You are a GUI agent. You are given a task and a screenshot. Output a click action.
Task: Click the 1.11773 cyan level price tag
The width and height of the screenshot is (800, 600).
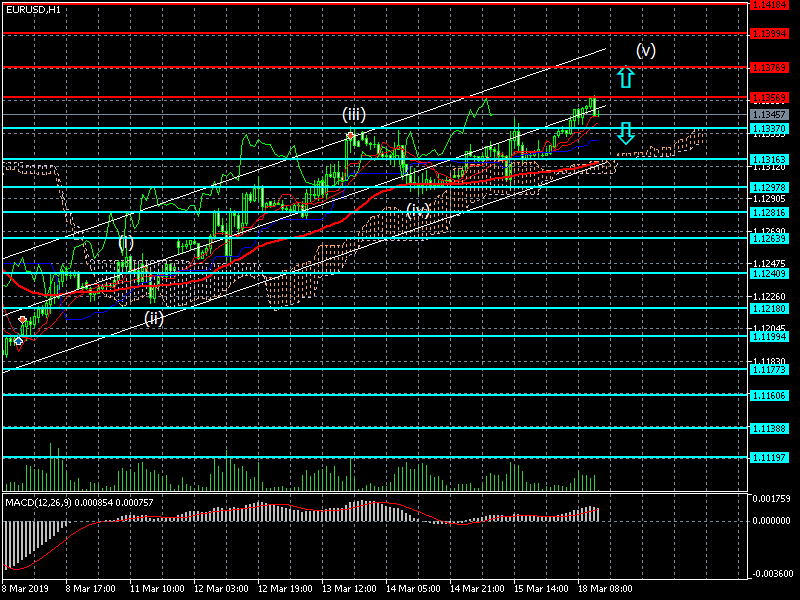click(769, 370)
